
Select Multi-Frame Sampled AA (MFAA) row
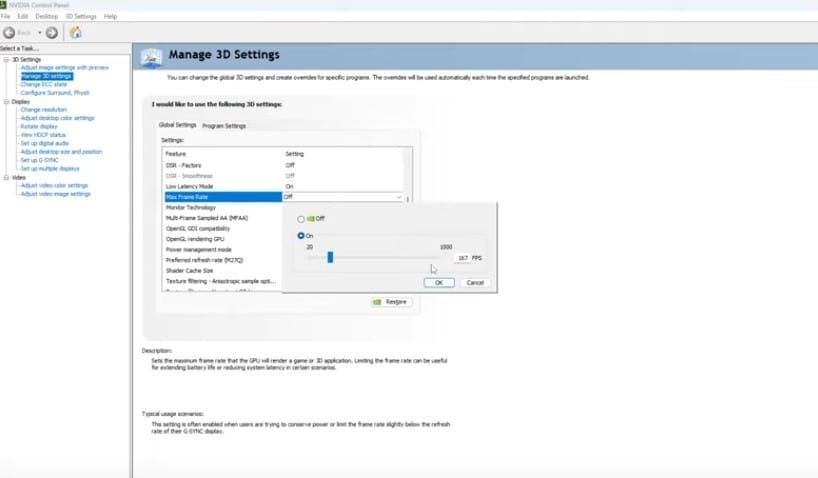coord(223,218)
